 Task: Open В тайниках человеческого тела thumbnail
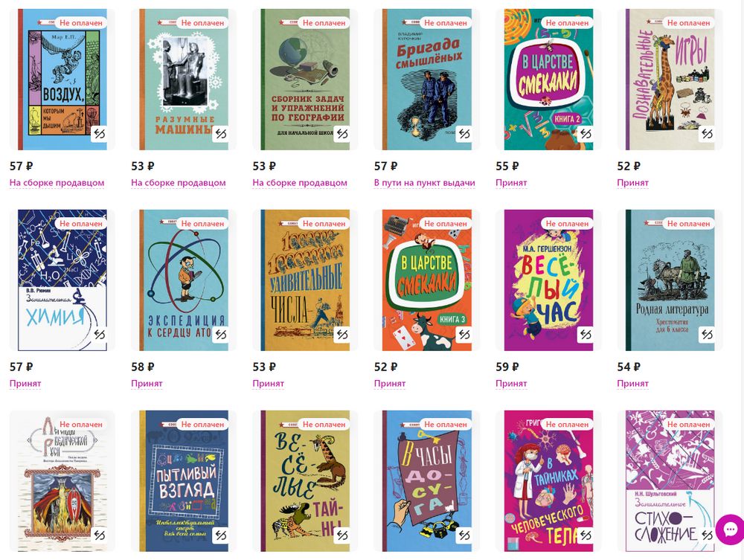(x=548, y=481)
